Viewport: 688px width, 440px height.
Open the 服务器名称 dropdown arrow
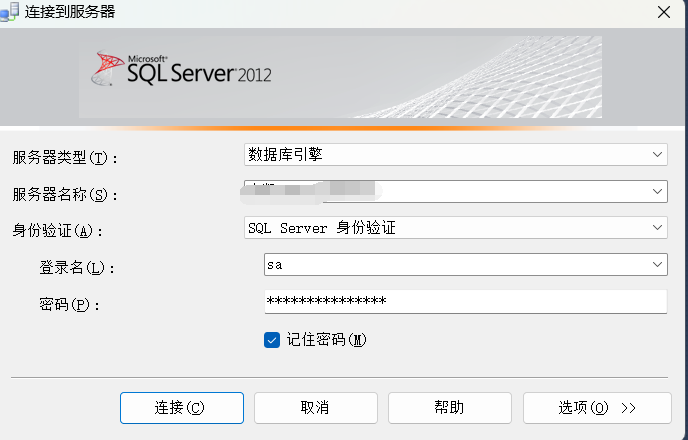[657, 191]
